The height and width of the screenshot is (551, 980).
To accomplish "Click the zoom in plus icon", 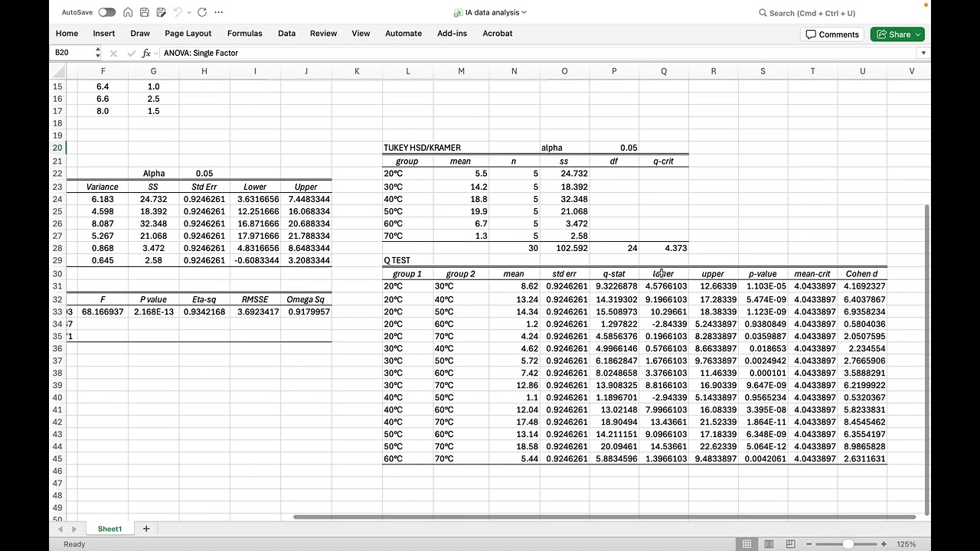I will 885,544.
